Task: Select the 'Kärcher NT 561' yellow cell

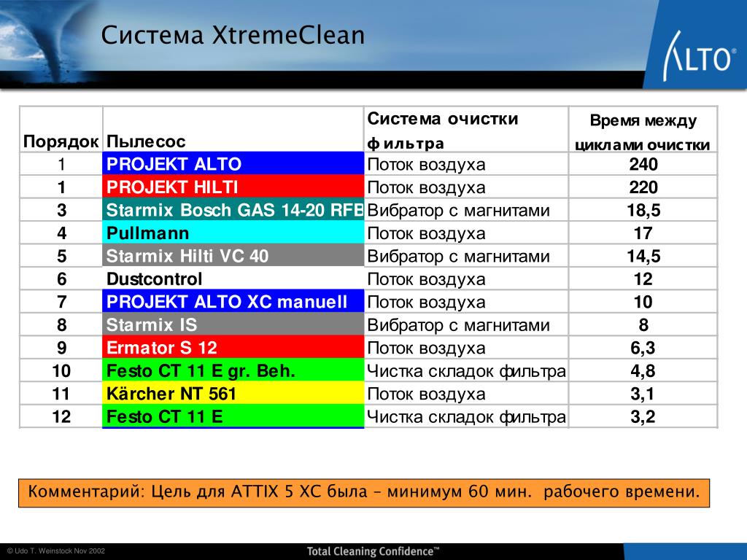Action: [x=233, y=393]
